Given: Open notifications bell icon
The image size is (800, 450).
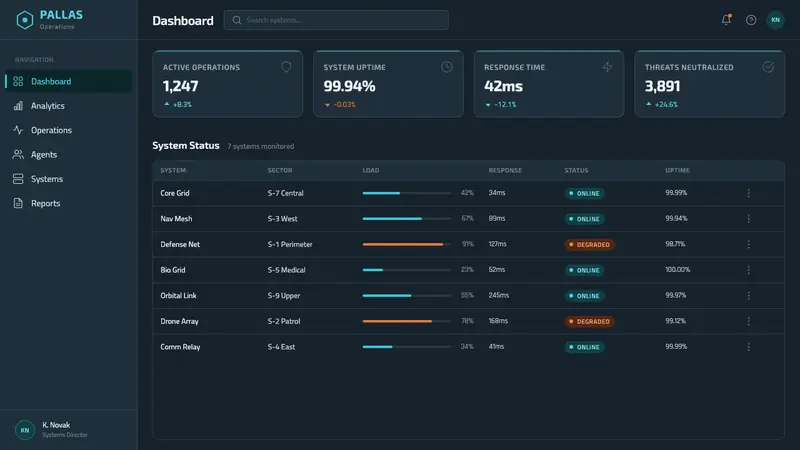Looking at the screenshot, I should 726,20.
